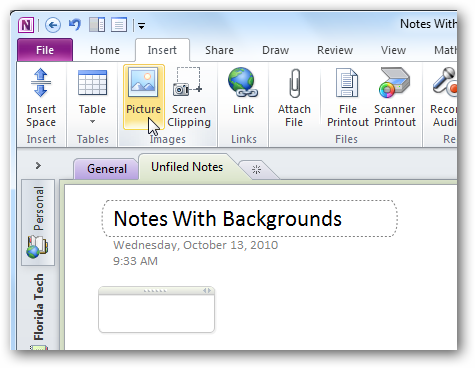The image size is (475, 368).
Task: Select the Insert ribbon tab
Action: 162,50
